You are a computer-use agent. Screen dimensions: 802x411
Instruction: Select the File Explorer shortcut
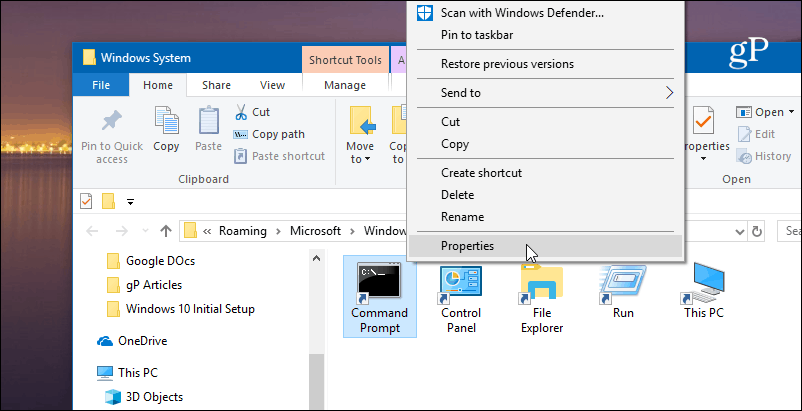point(542,298)
